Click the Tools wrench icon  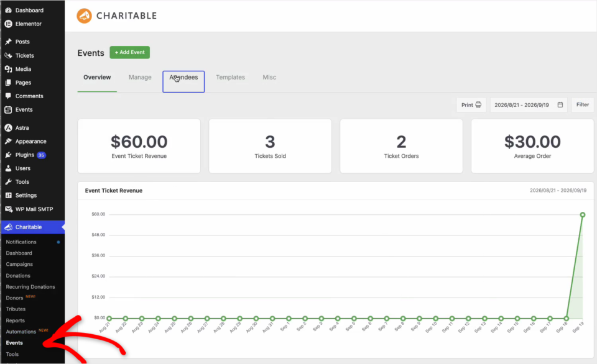point(8,182)
